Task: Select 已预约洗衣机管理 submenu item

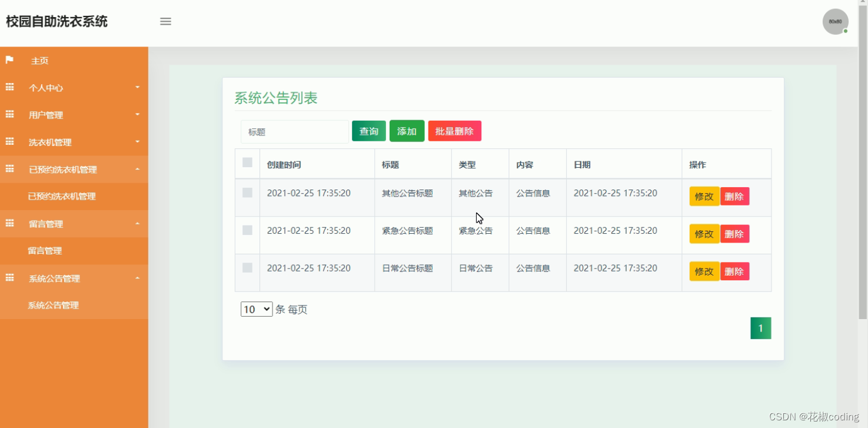Action: [x=74, y=197]
